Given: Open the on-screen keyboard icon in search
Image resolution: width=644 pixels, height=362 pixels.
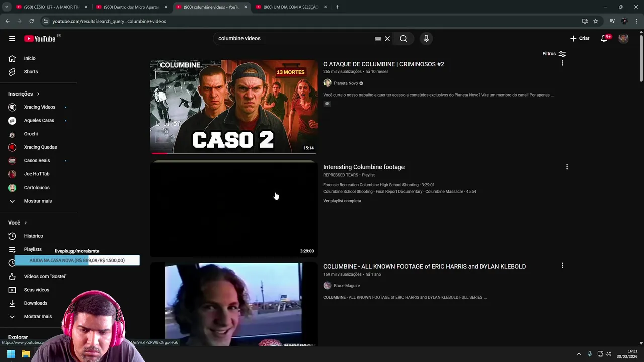Looking at the screenshot, I should point(378,38).
